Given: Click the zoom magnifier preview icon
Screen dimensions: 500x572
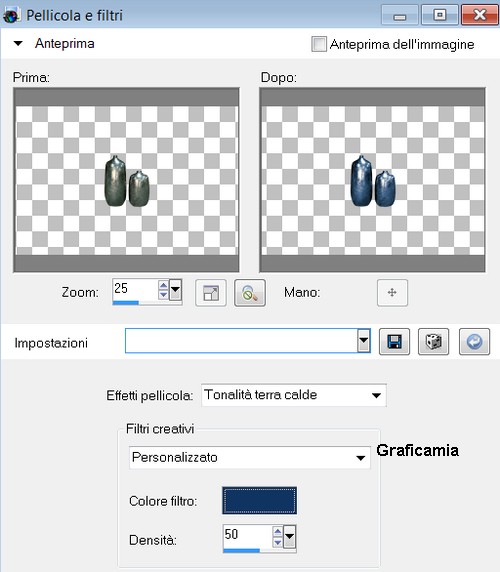Looking at the screenshot, I should [x=250, y=293].
